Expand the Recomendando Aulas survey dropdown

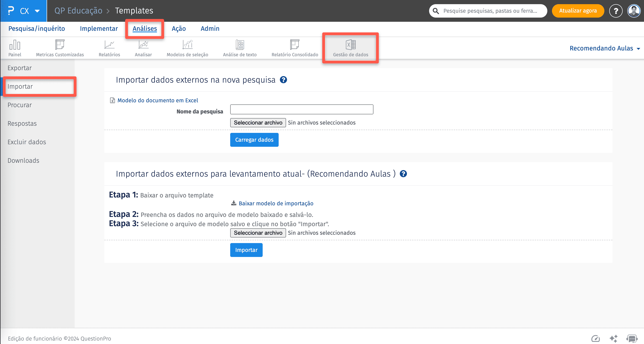(x=605, y=48)
